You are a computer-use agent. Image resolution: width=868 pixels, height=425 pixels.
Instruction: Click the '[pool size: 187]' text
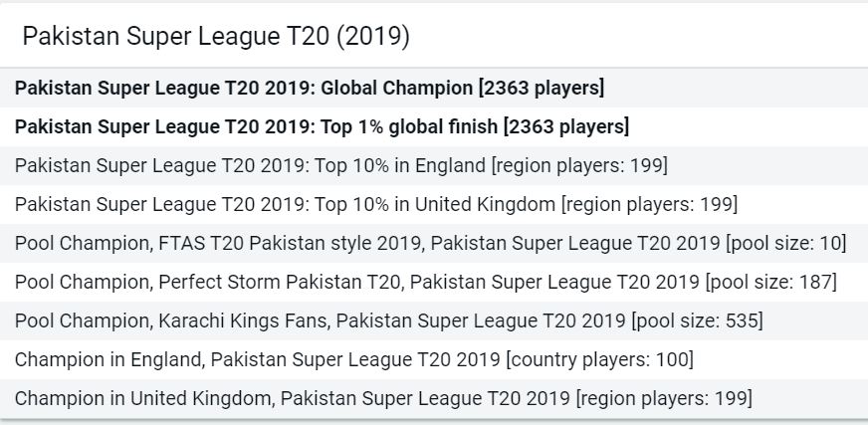771,282
